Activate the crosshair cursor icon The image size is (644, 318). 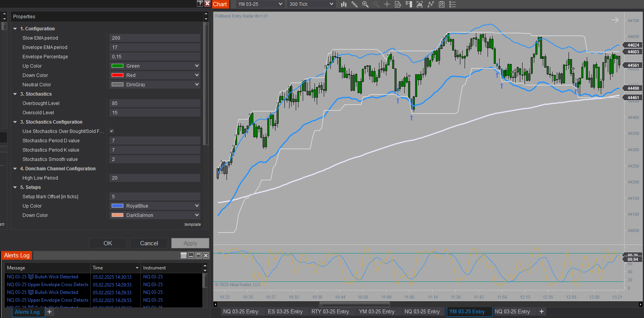click(x=387, y=4)
